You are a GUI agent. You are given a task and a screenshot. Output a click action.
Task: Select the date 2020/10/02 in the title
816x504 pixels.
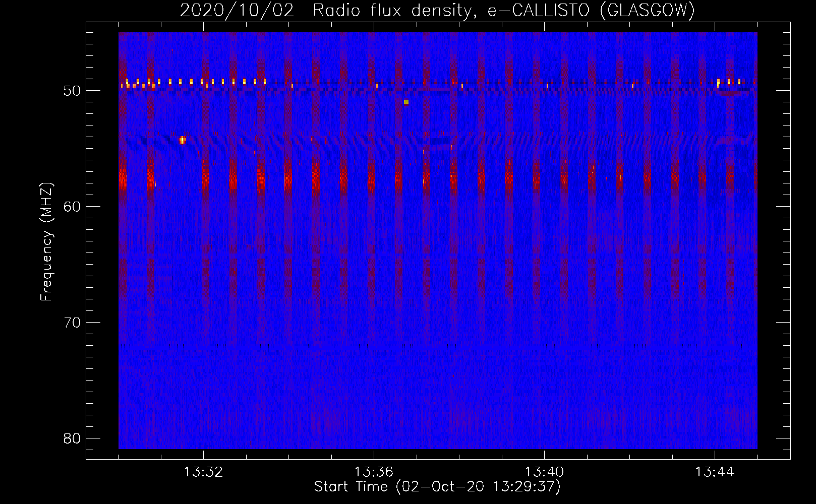(237, 10)
